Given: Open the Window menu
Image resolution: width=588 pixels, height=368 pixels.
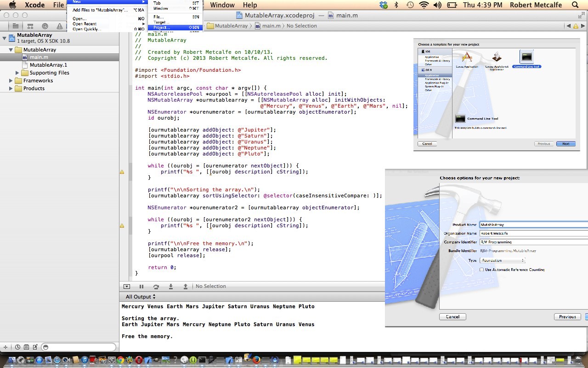Looking at the screenshot, I should [222, 5].
